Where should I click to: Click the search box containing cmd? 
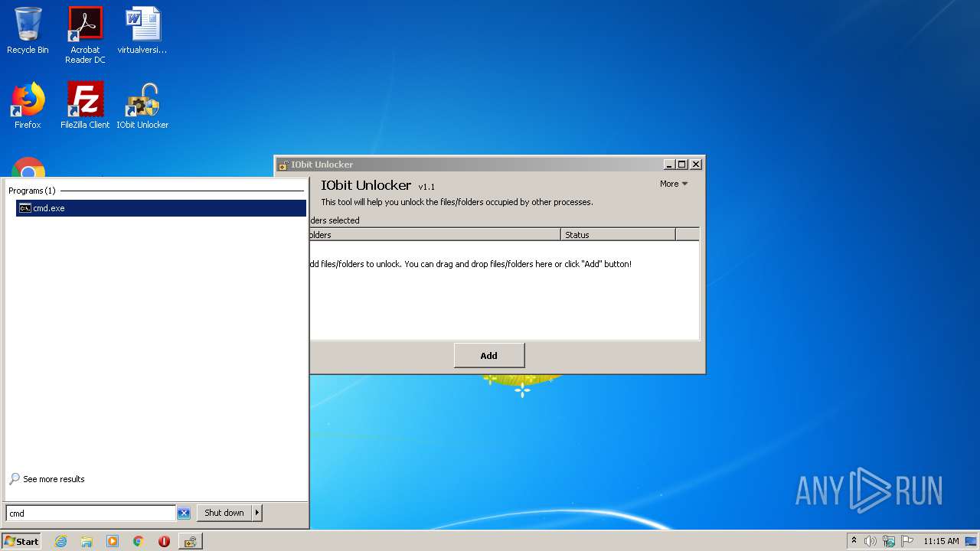pos(91,514)
